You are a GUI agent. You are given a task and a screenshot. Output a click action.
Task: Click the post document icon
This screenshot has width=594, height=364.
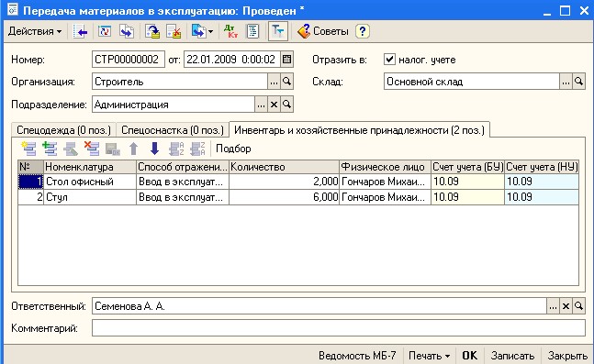(x=152, y=31)
